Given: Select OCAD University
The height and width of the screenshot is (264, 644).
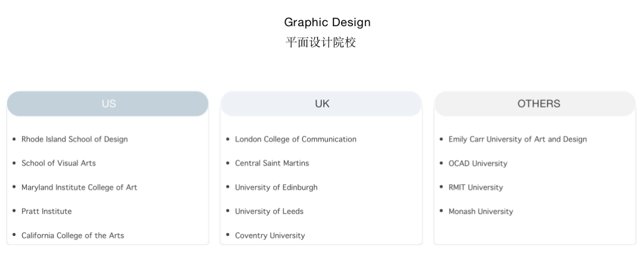Looking at the screenshot, I should pyautogui.click(x=478, y=163).
